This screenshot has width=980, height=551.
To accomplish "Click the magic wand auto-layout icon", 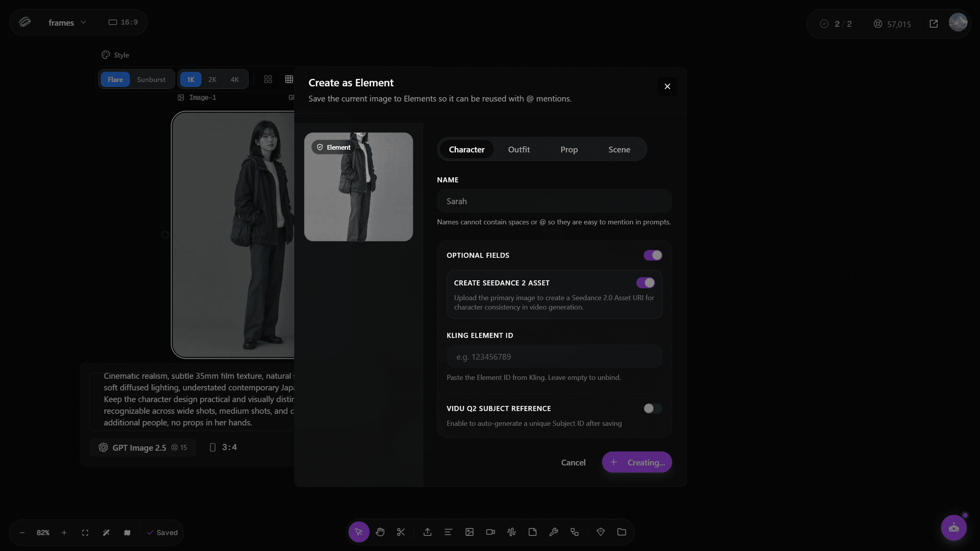I will tap(106, 532).
